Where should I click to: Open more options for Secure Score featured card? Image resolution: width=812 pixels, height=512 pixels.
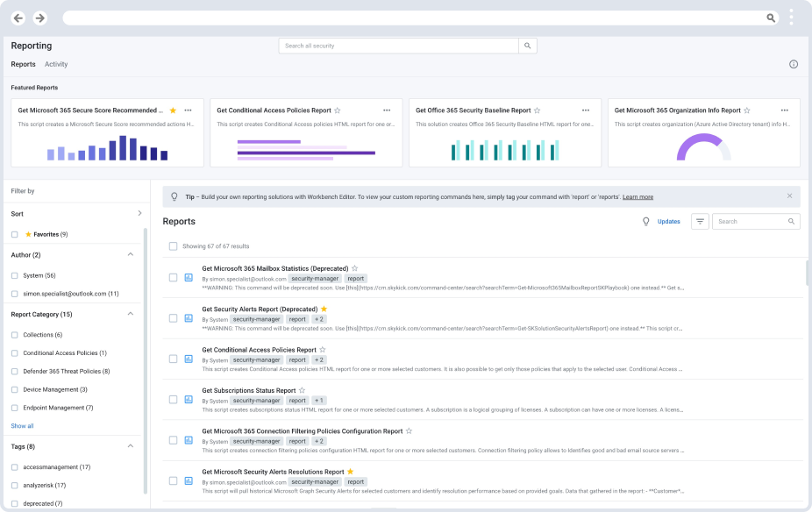[188, 110]
